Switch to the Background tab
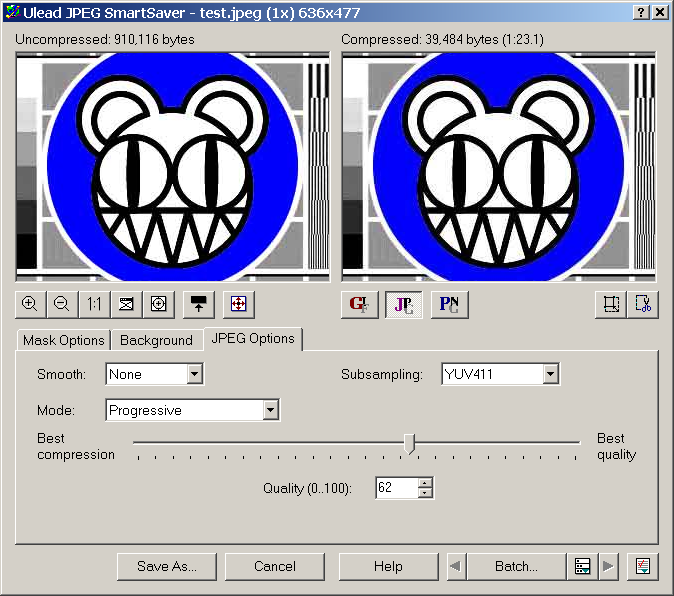 [x=156, y=340]
